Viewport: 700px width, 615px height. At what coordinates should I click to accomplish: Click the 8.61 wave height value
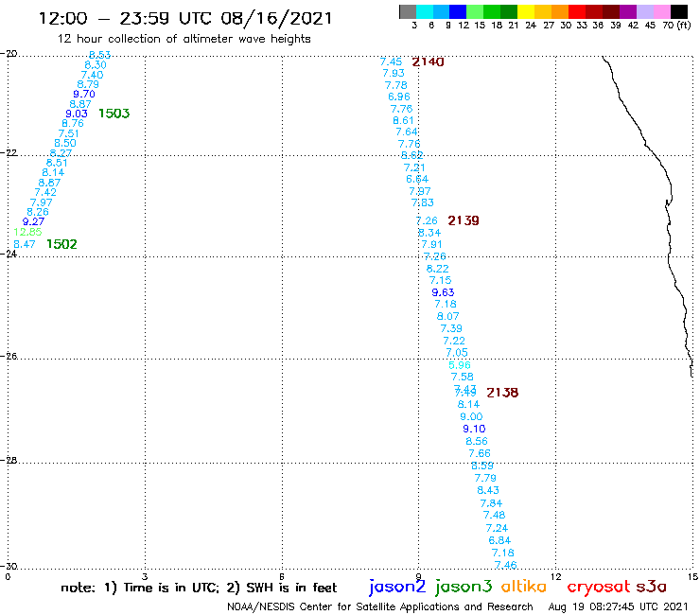(x=403, y=120)
